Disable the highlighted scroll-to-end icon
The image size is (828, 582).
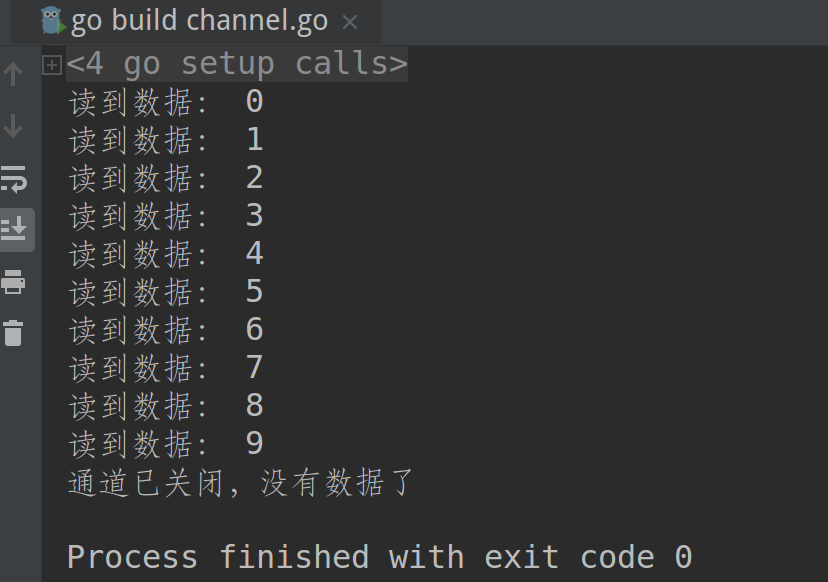pyautogui.click(x=16, y=229)
